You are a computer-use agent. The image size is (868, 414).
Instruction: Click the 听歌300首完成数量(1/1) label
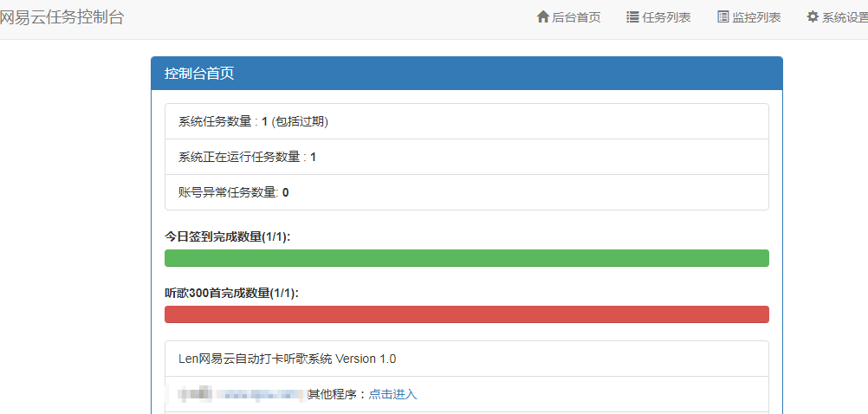[231, 293]
